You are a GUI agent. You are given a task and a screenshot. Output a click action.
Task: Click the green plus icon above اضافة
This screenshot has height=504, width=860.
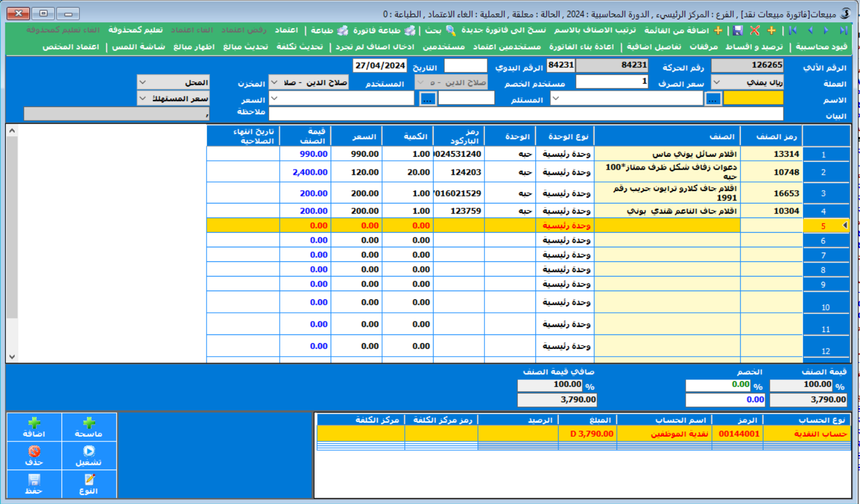pyautogui.click(x=35, y=423)
